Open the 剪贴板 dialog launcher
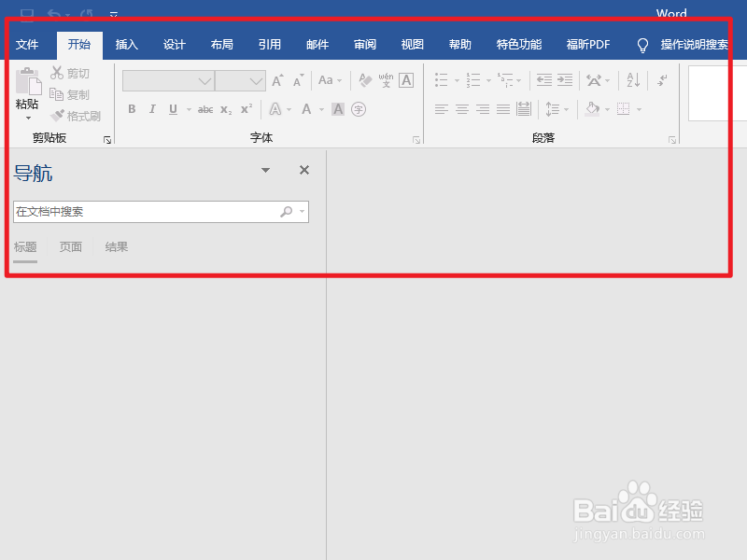This screenshot has height=560, width=747. tap(107, 140)
